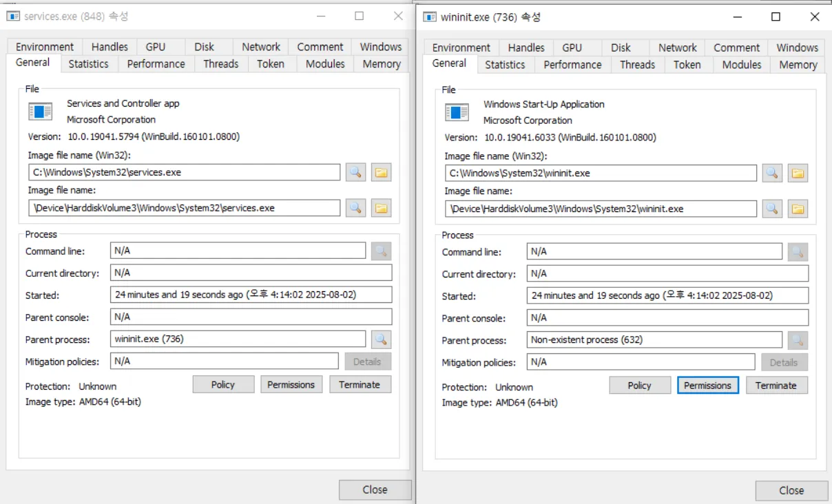This screenshot has height=504, width=832.
Task: Click wininit.exe window title bar icon
Action: pos(430,17)
